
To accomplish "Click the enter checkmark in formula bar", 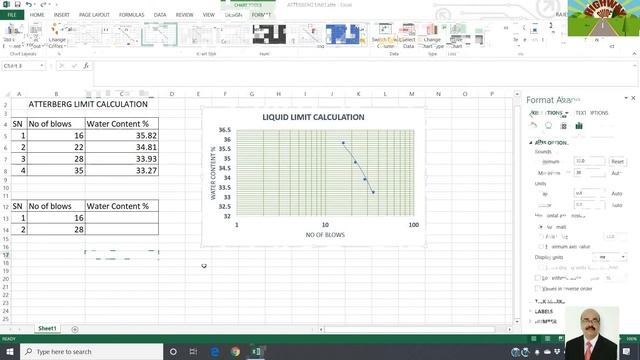I will pyautogui.click(x=74, y=66).
